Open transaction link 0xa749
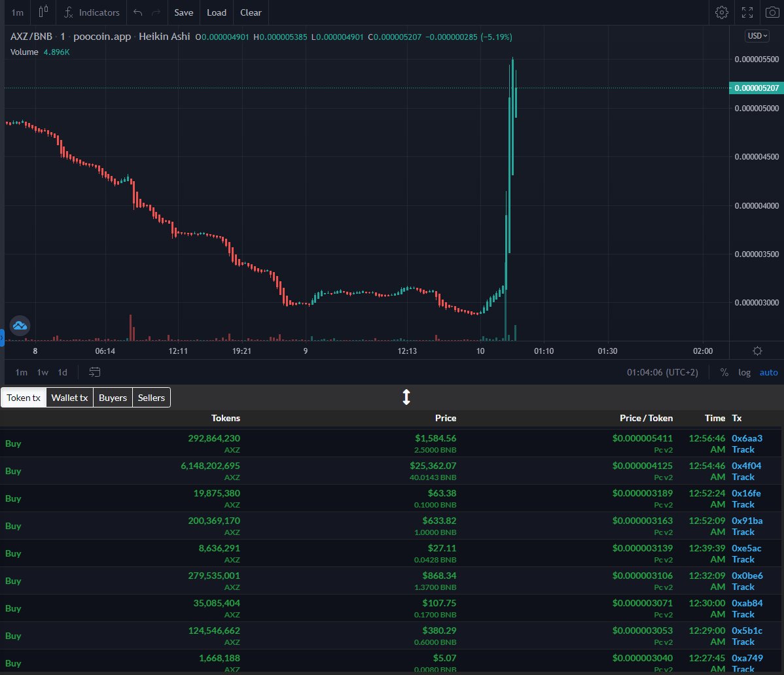 coord(747,658)
